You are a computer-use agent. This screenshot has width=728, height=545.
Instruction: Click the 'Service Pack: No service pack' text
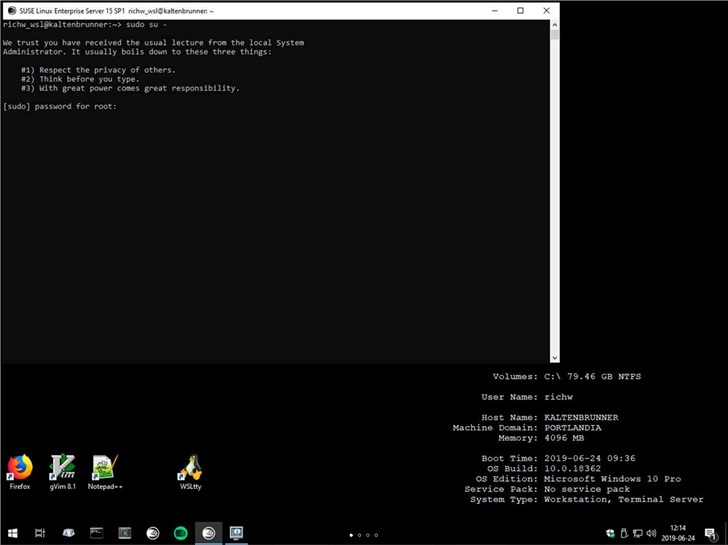547,489
